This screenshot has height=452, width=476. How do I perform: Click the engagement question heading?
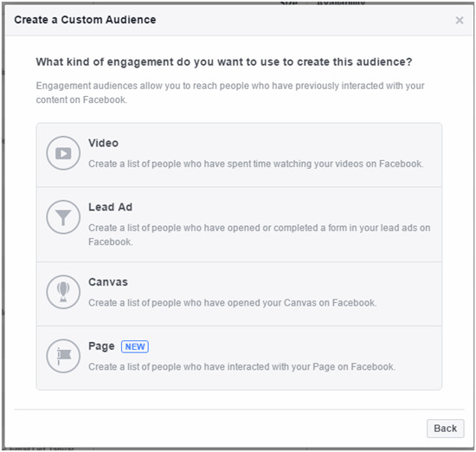[224, 62]
